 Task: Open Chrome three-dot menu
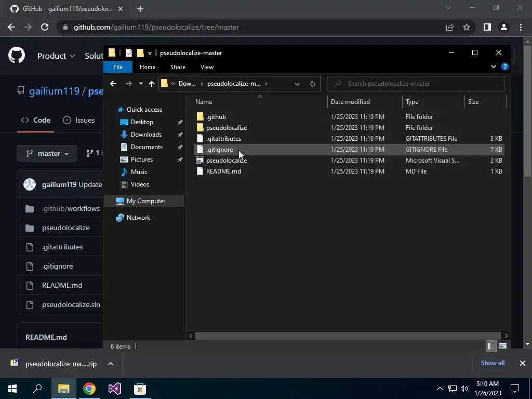pyautogui.click(x=521, y=27)
